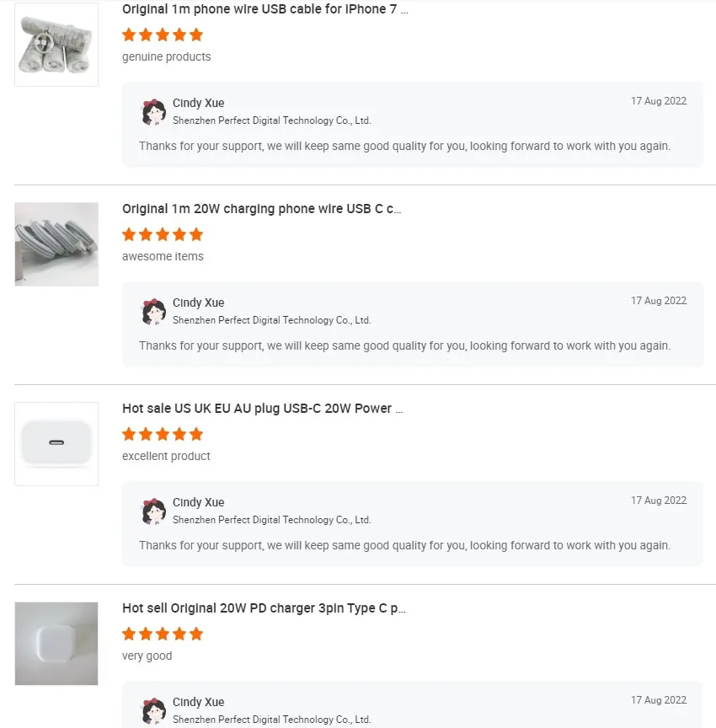The image size is (716, 728).
Task: Open the 20W USB C charging wire thumbnail
Action: (x=56, y=244)
